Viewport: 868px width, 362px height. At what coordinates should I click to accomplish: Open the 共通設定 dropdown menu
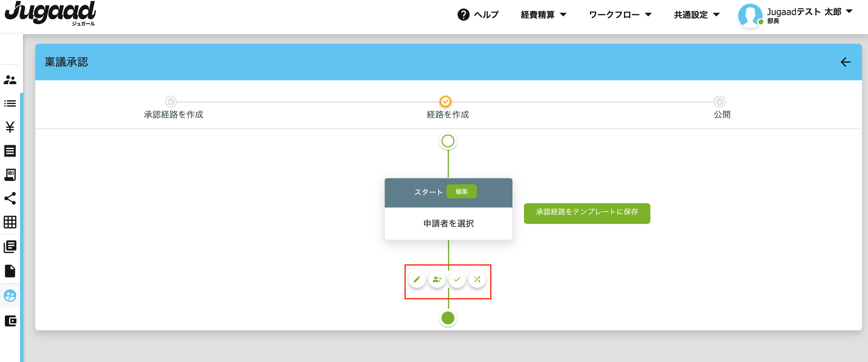pos(697,15)
